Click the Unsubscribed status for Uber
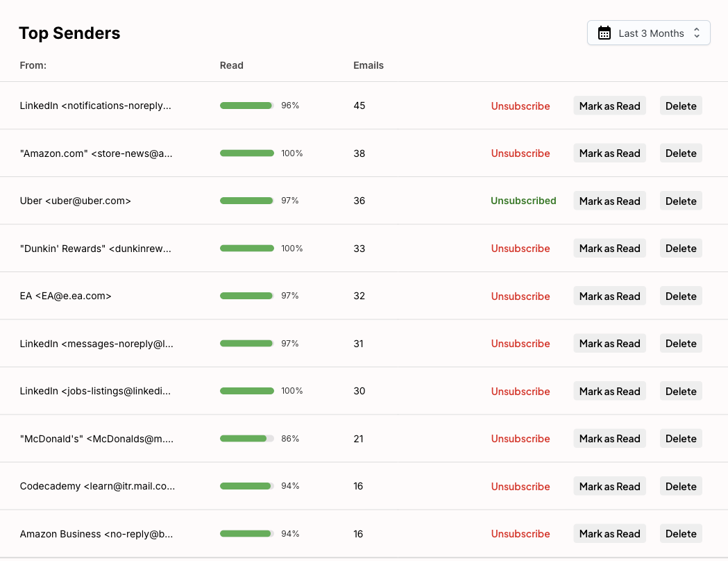728x561 pixels. pos(523,201)
